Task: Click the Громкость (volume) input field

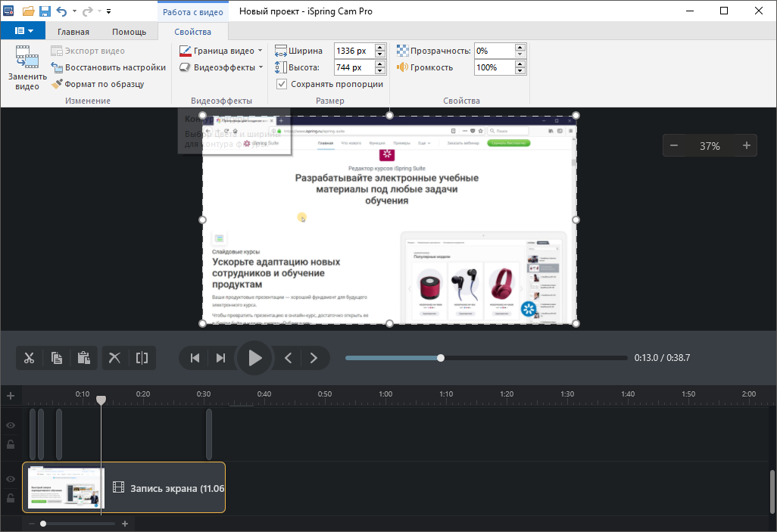Action: pos(495,67)
